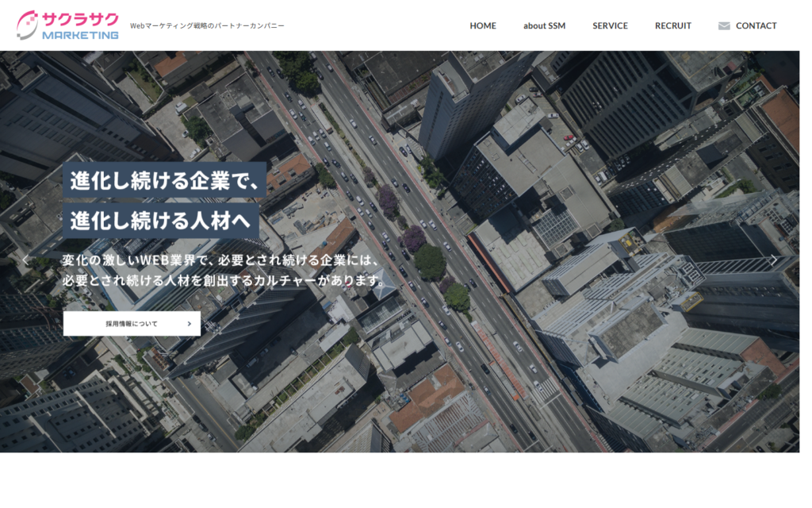The image size is (812, 508).
Task: Select SERVICE in the navigation bar
Action: coord(610,26)
